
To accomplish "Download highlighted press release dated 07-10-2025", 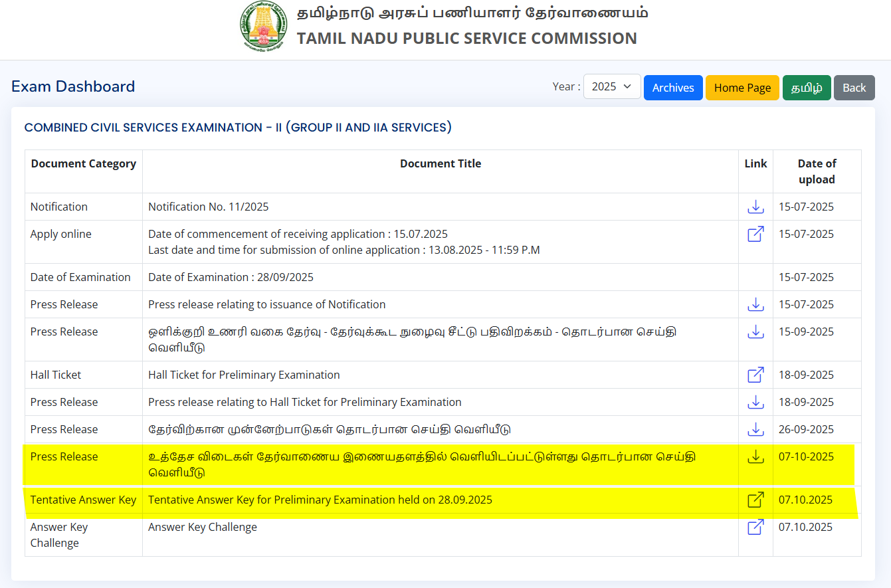I will 755,456.
